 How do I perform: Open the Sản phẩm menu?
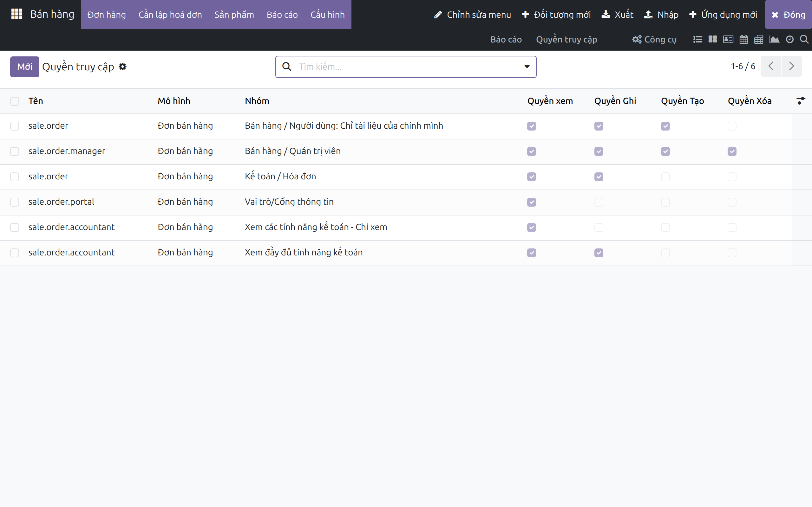point(234,15)
